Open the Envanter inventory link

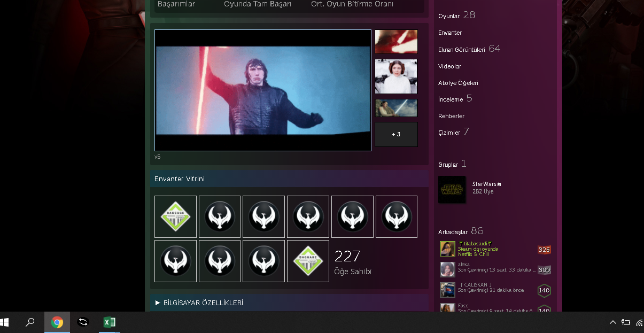tap(450, 33)
